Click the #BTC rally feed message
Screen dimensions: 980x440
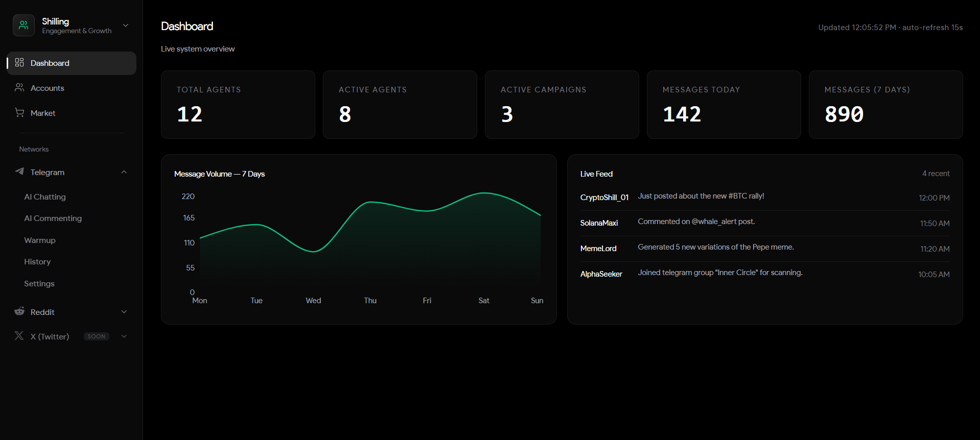click(x=701, y=196)
